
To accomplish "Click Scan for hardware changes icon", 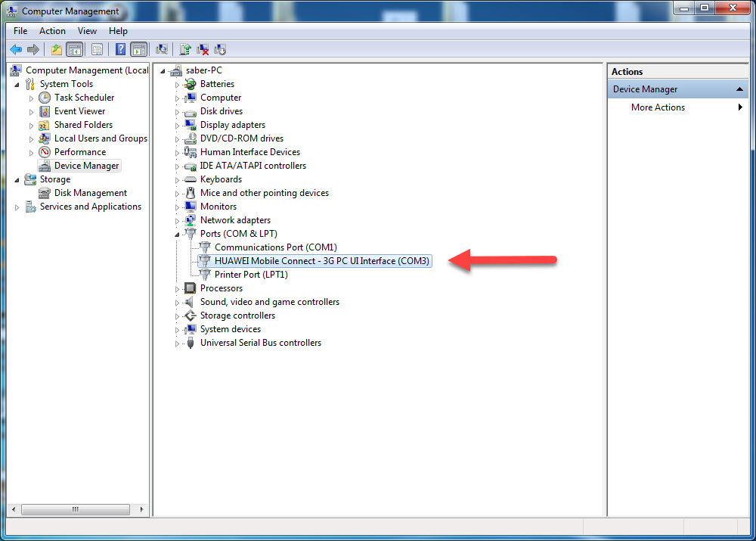I will click(x=161, y=49).
